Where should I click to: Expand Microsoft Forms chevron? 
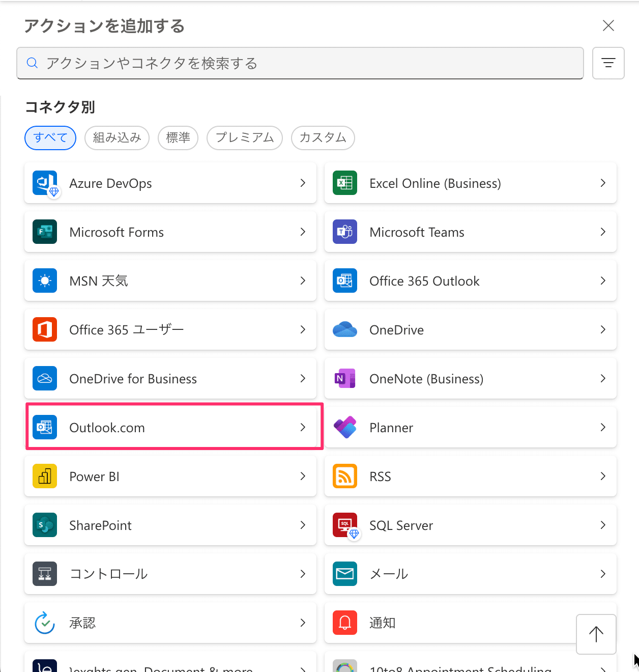pyautogui.click(x=303, y=232)
